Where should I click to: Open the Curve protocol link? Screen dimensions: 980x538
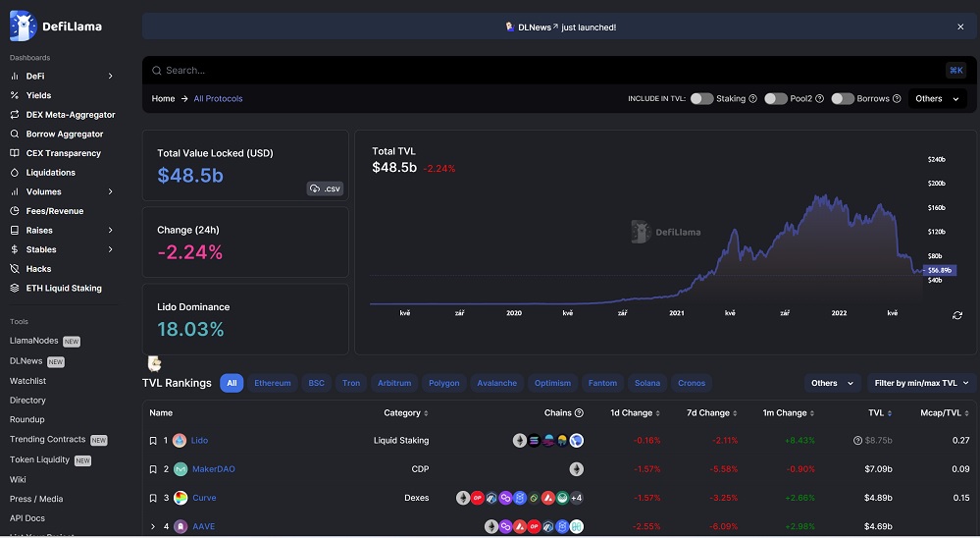pos(204,498)
